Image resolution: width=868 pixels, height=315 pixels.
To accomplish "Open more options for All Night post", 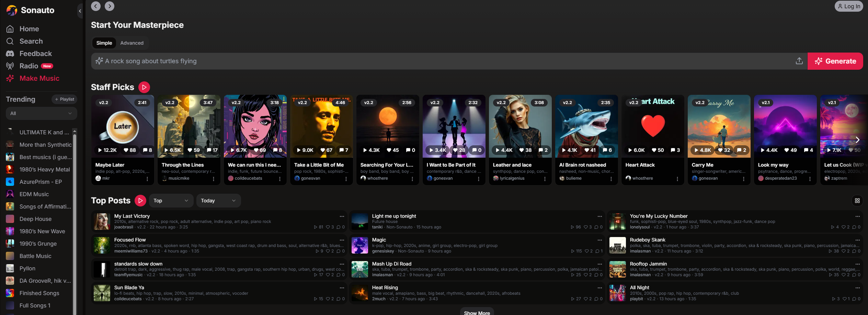I will (x=858, y=288).
